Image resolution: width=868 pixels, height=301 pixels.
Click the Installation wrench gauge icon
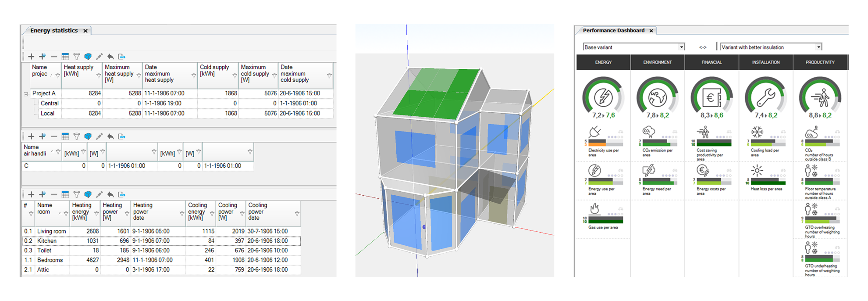click(x=765, y=97)
